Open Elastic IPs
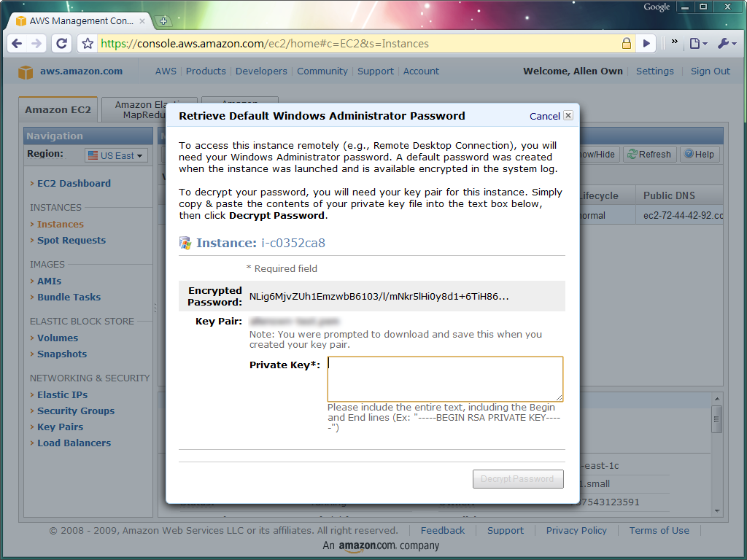 [x=63, y=394]
